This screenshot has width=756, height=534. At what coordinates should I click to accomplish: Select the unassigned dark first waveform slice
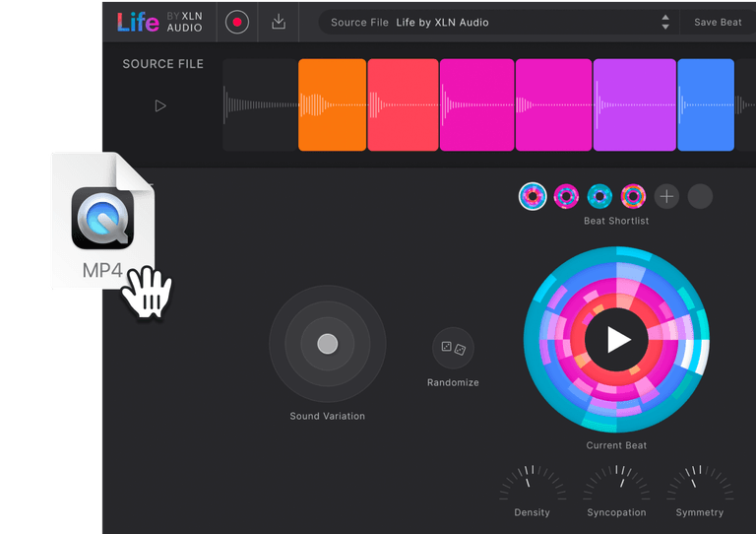(x=260, y=104)
